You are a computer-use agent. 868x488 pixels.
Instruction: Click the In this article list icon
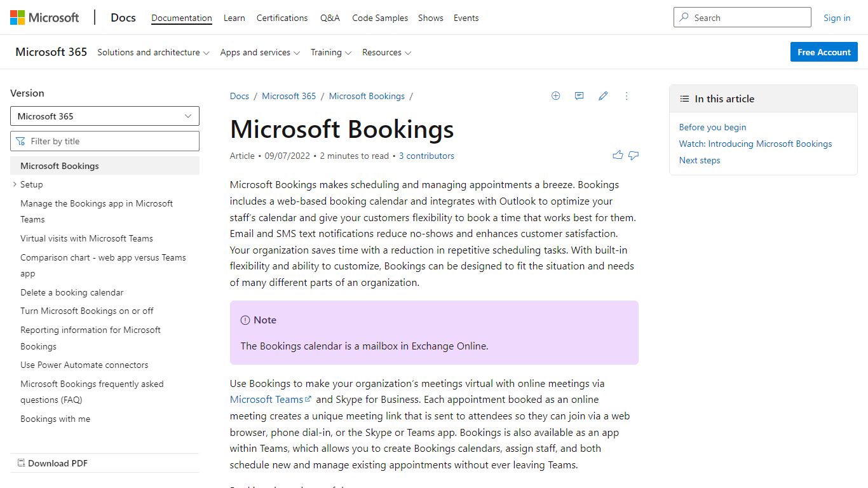coord(684,99)
